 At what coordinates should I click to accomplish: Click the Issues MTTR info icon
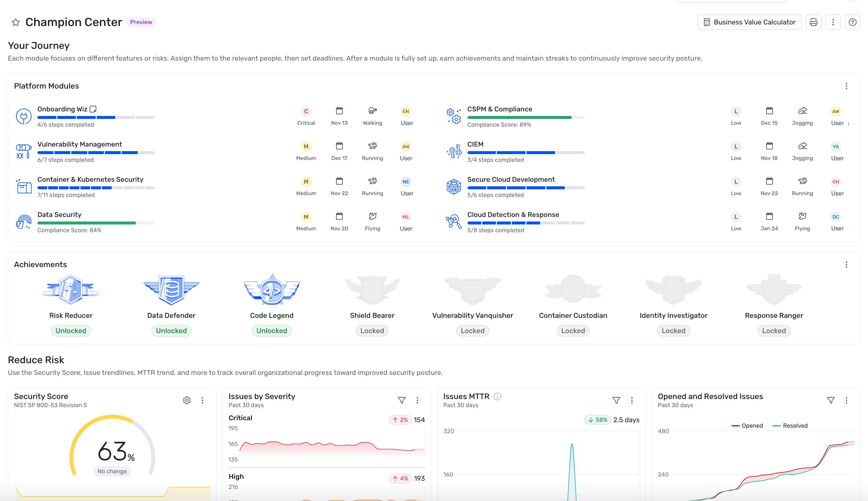(497, 396)
